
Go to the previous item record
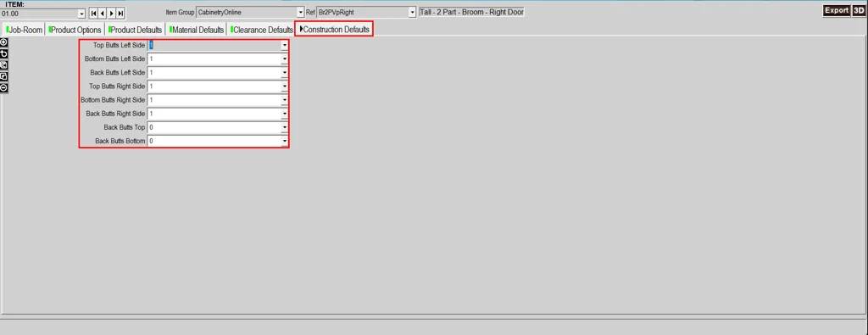point(103,13)
